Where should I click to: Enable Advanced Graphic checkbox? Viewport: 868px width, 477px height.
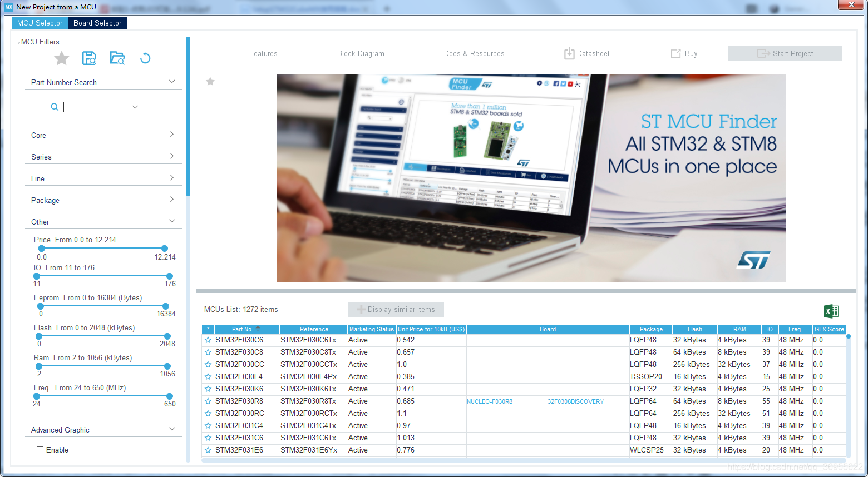tap(40, 450)
